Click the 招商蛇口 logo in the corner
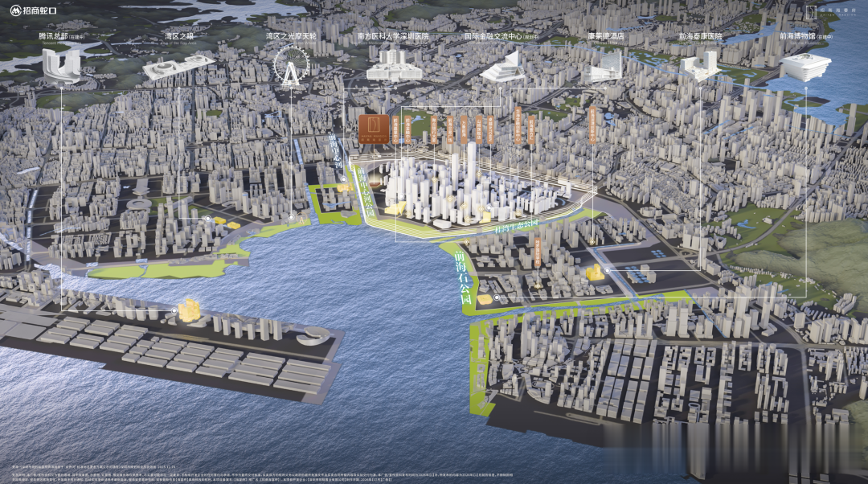Screen dimensions: 868x484 point(34,10)
